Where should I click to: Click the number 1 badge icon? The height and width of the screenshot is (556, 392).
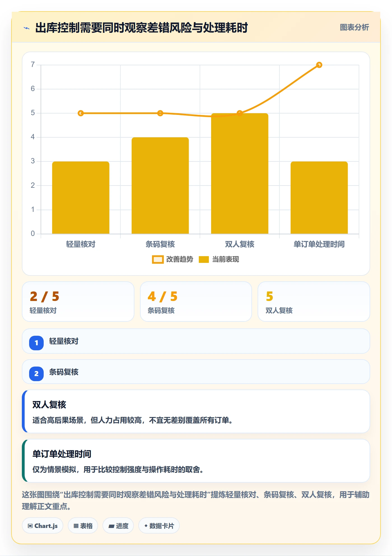tap(36, 343)
